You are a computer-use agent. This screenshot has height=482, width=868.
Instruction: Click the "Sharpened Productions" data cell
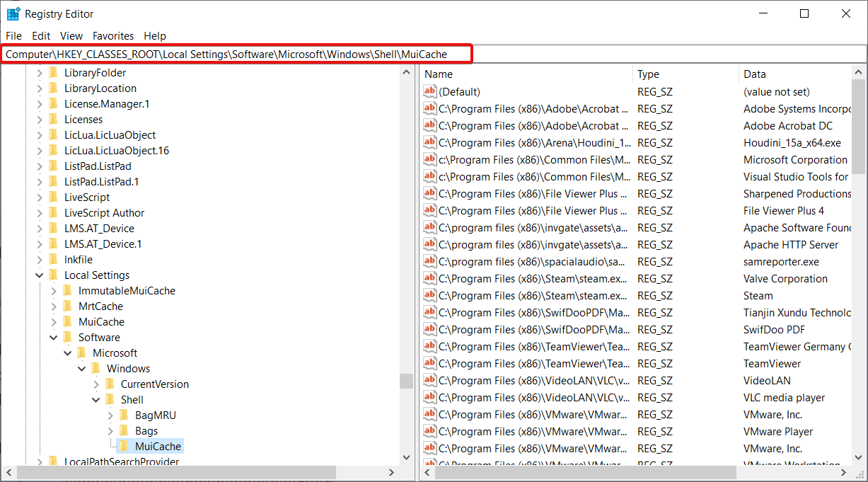click(x=797, y=193)
